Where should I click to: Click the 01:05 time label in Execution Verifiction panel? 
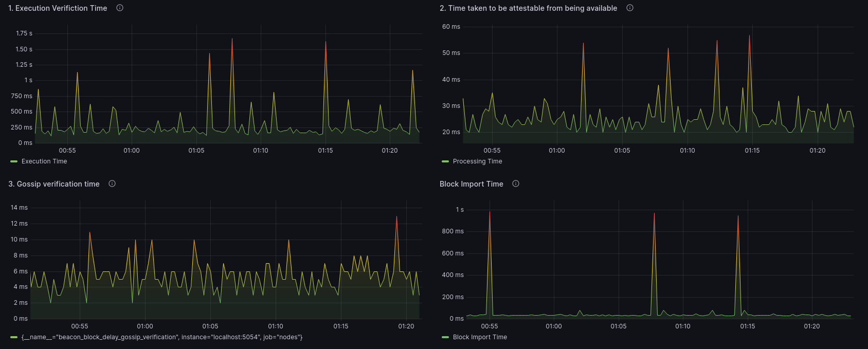196,151
